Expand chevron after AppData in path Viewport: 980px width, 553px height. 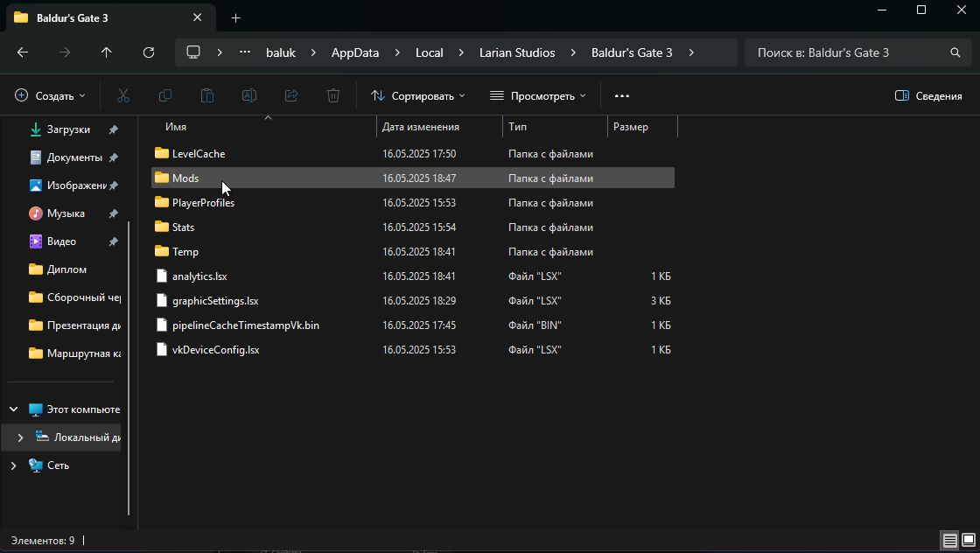click(x=397, y=52)
